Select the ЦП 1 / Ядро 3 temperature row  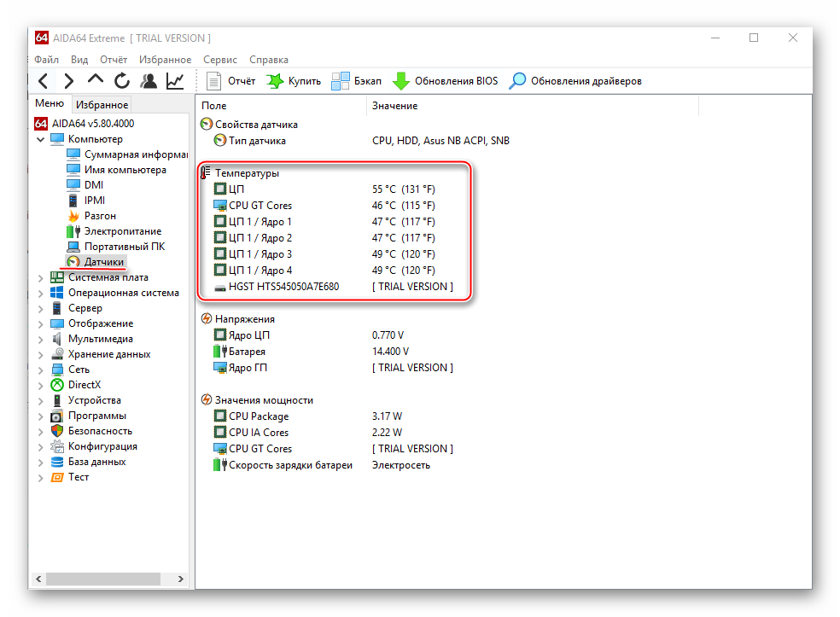pyautogui.click(x=260, y=254)
